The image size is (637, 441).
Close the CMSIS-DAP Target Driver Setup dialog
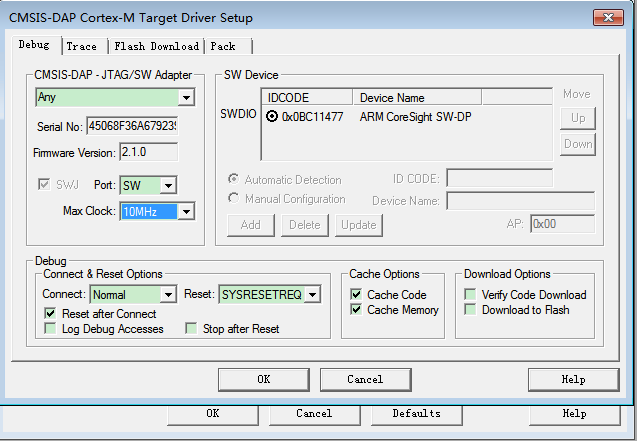608,17
